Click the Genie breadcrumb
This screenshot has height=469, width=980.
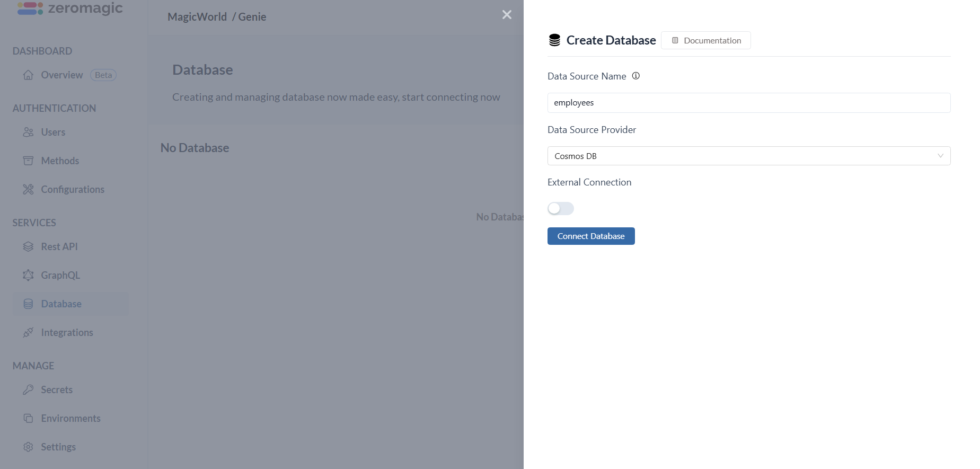click(252, 16)
